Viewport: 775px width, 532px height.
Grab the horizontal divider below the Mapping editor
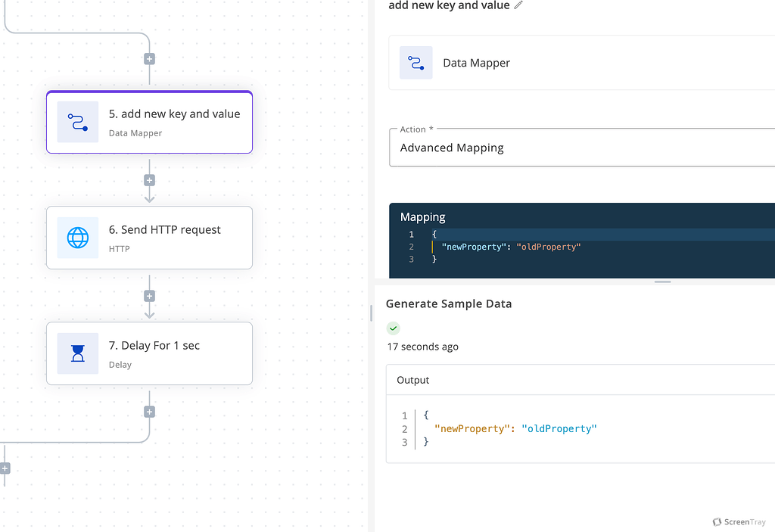(662, 282)
